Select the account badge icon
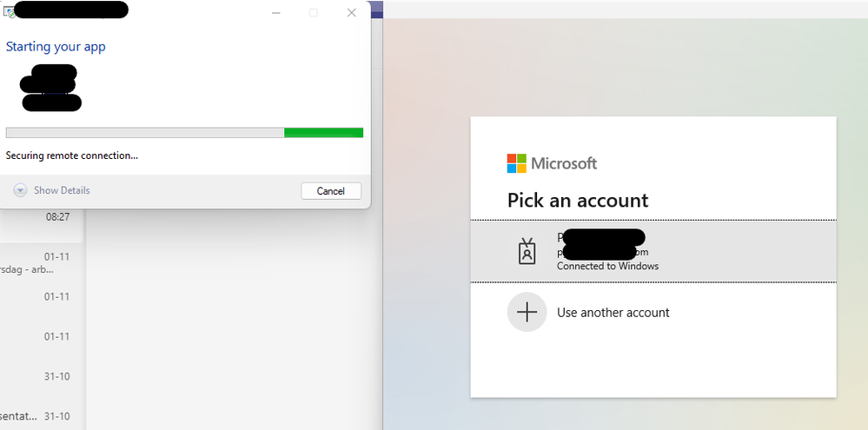The height and width of the screenshot is (430, 868). [x=527, y=251]
